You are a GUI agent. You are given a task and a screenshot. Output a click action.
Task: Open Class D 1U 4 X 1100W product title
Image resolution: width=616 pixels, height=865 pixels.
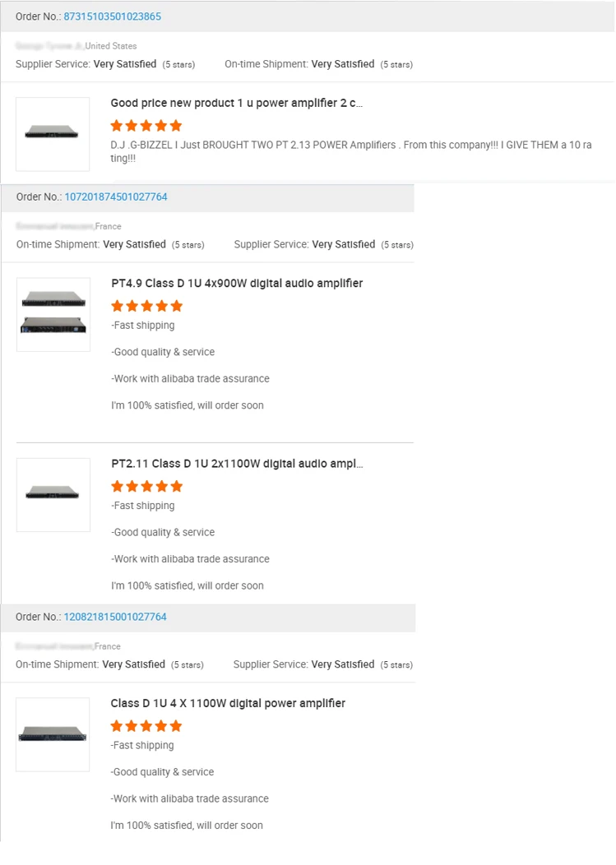pos(228,703)
